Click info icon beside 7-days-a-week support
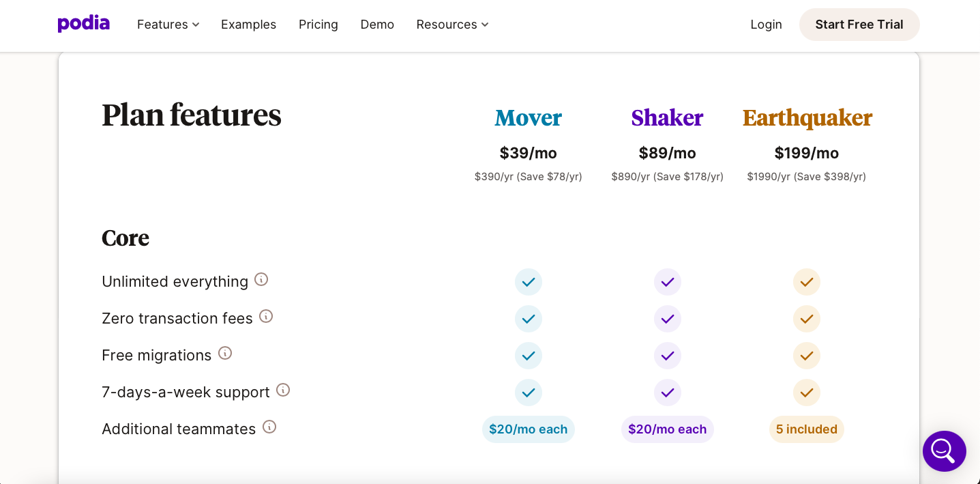The height and width of the screenshot is (484, 980). (283, 390)
